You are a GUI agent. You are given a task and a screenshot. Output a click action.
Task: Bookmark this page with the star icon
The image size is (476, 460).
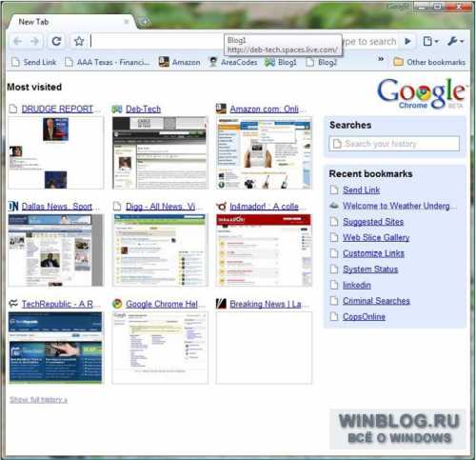(x=79, y=41)
